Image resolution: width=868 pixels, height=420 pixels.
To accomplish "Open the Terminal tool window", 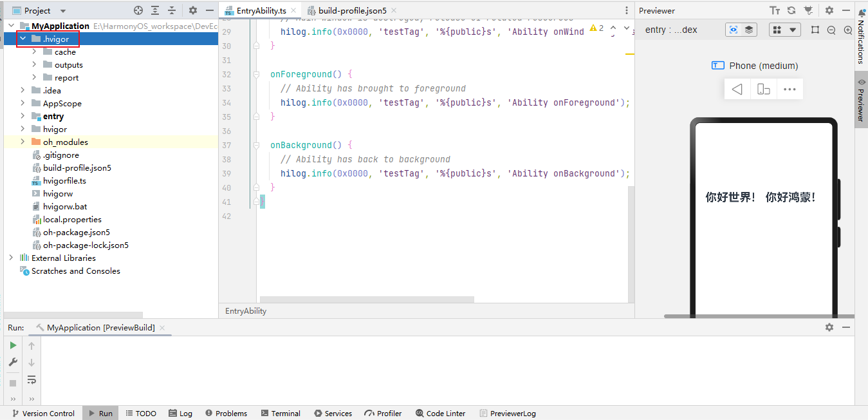I will click(x=281, y=414).
